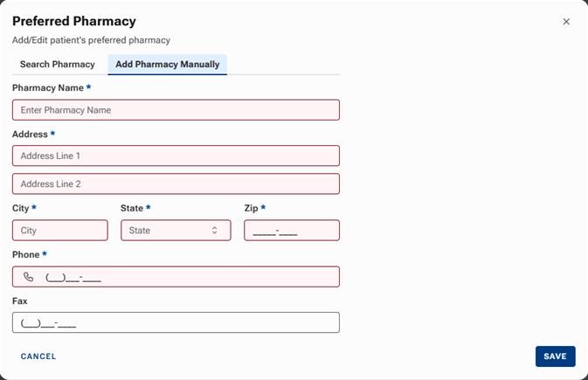Click the State label text
588x380 pixels.
(x=132, y=209)
